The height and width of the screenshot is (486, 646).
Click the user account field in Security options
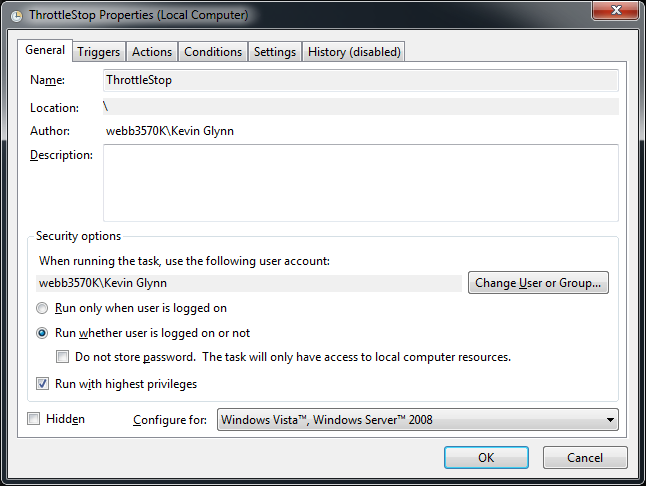249,283
